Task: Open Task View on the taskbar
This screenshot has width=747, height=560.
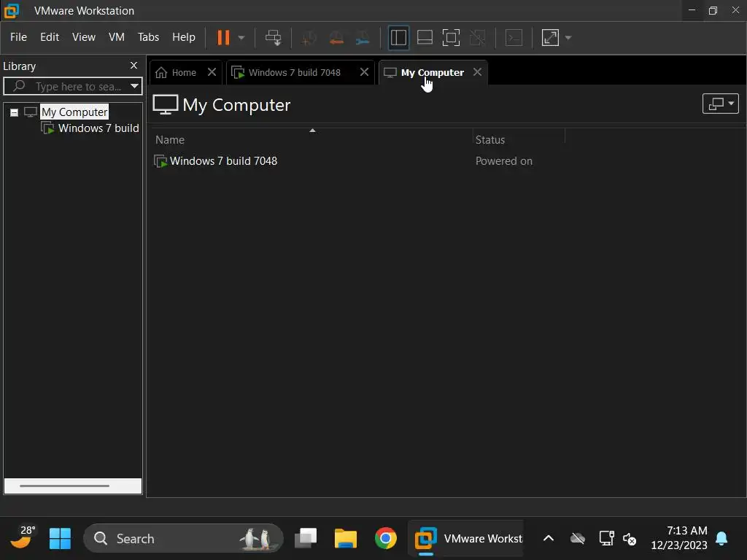Action: tap(306, 539)
